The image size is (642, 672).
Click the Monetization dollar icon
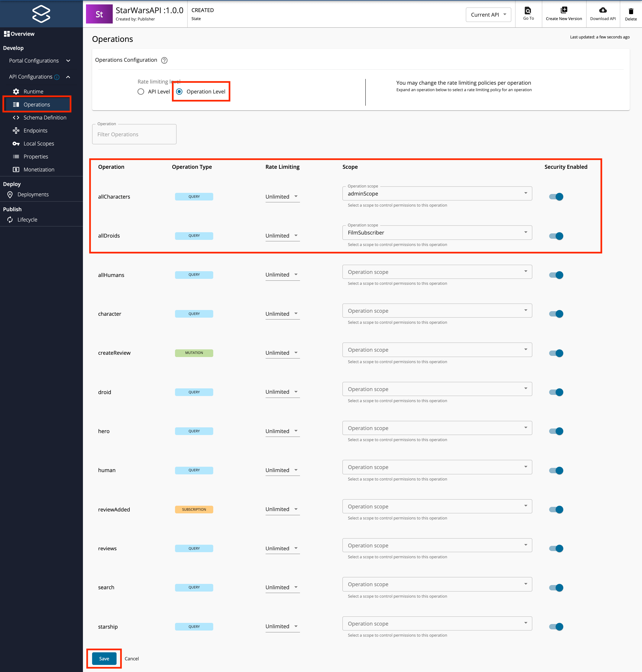(16, 170)
